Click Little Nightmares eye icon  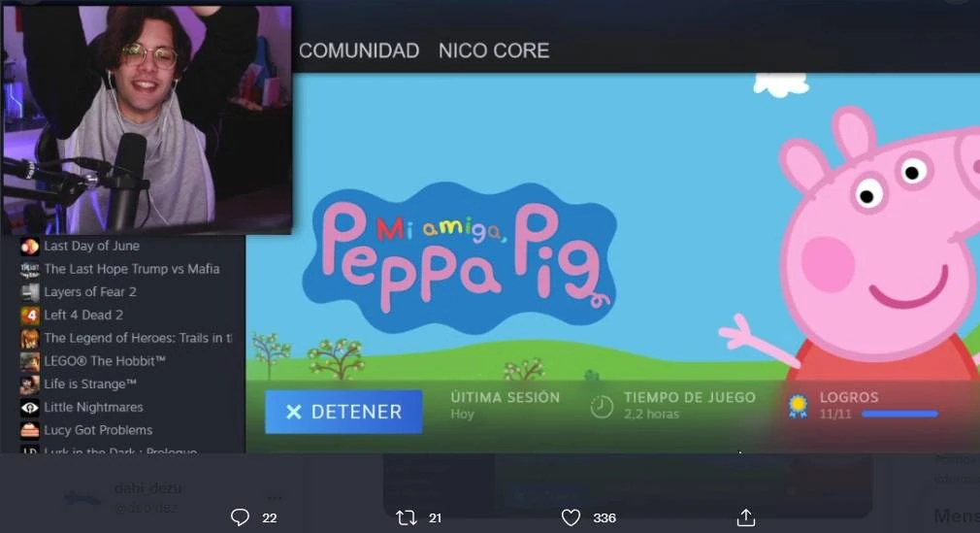click(x=29, y=408)
